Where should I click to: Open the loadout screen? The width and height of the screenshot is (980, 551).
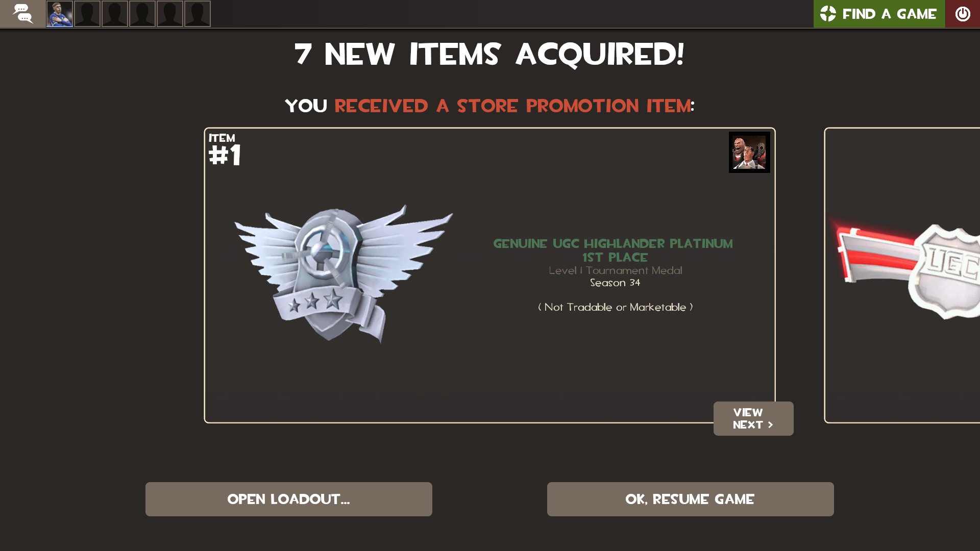click(x=289, y=499)
